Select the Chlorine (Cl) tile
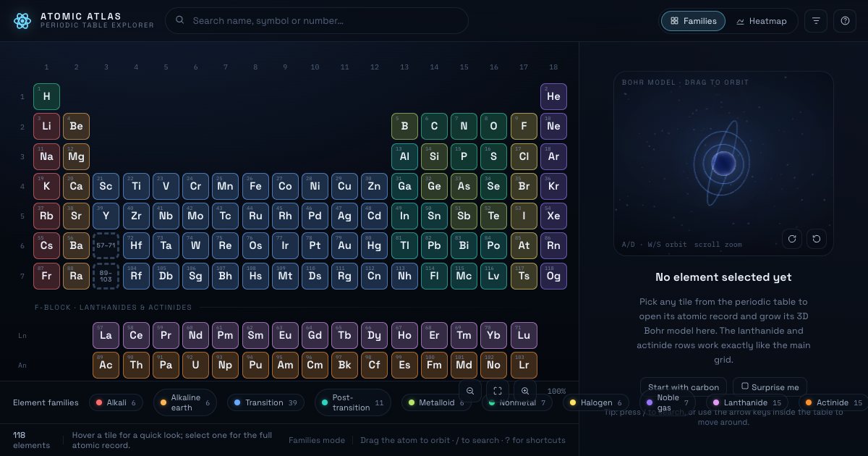 click(524, 156)
